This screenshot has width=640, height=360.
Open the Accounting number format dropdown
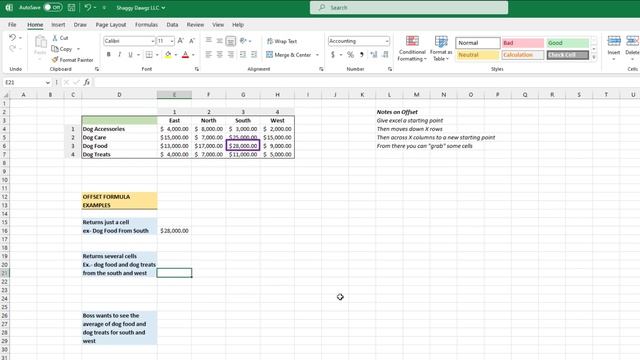click(387, 41)
